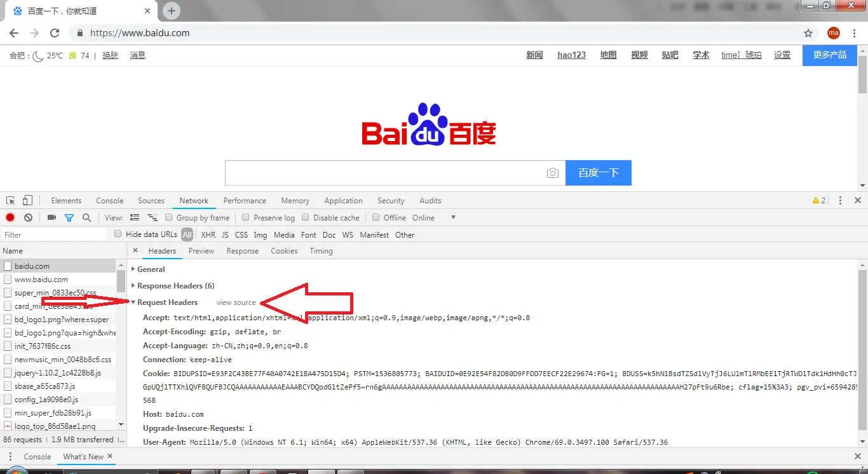Viewport: 868px width, 474px height.
Task: Select init_7637f86c.css request row
Action: click(58, 346)
